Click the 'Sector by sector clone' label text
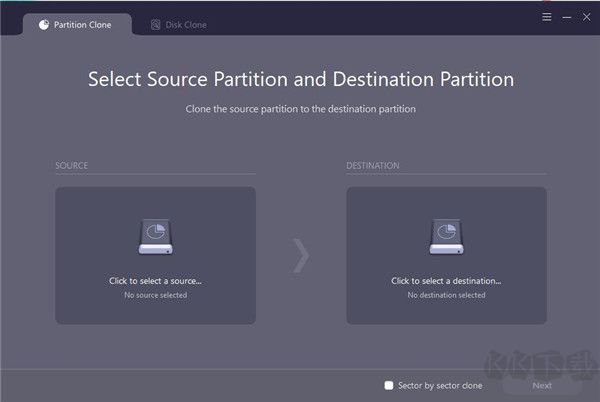The height and width of the screenshot is (402, 600). 440,385
